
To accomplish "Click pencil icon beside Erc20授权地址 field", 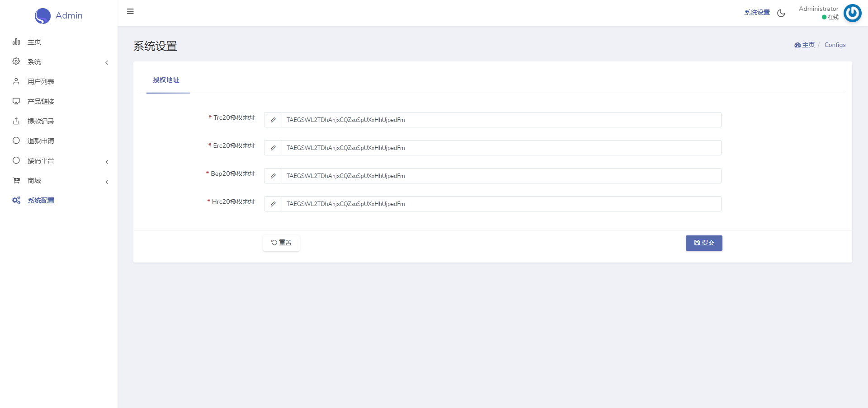I will [x=273, y=148].
